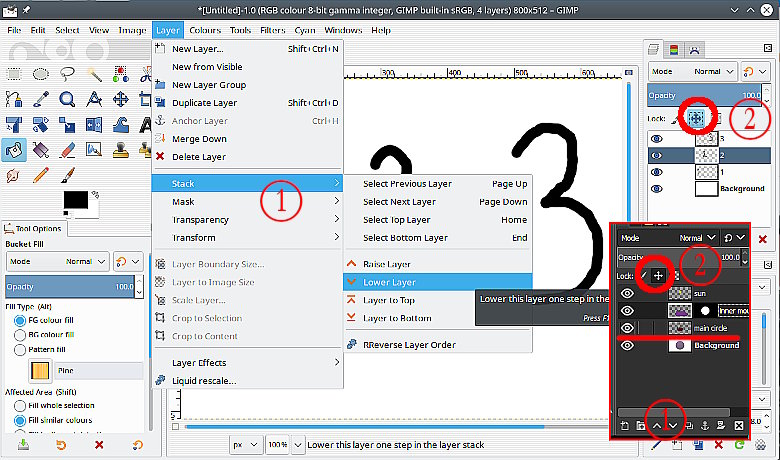Image resolution: width=780 pixels, height=460 pixels.
Task: Select the Clone stamp tool
Action: (120, 150)
